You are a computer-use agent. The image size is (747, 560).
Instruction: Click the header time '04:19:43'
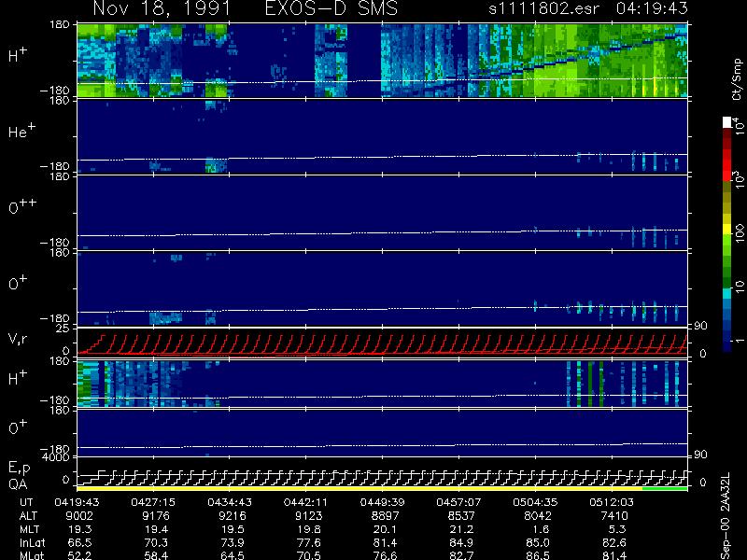652,8
